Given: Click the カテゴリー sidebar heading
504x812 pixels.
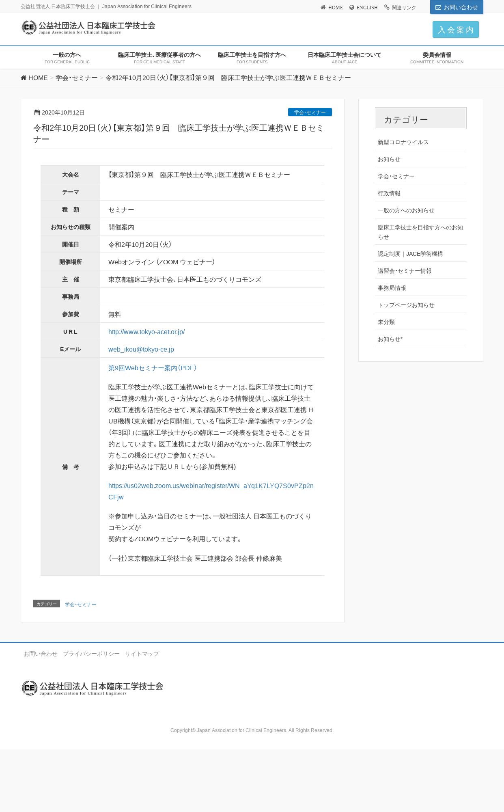Looking at the screenshot, I should (x=421, y=118).
